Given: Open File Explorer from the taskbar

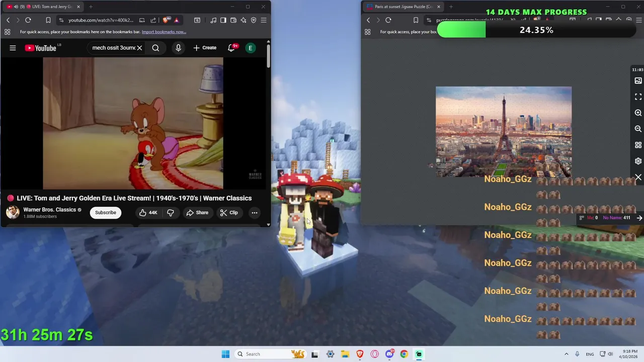Looking at the screenshot, I should tap(345, 354).
